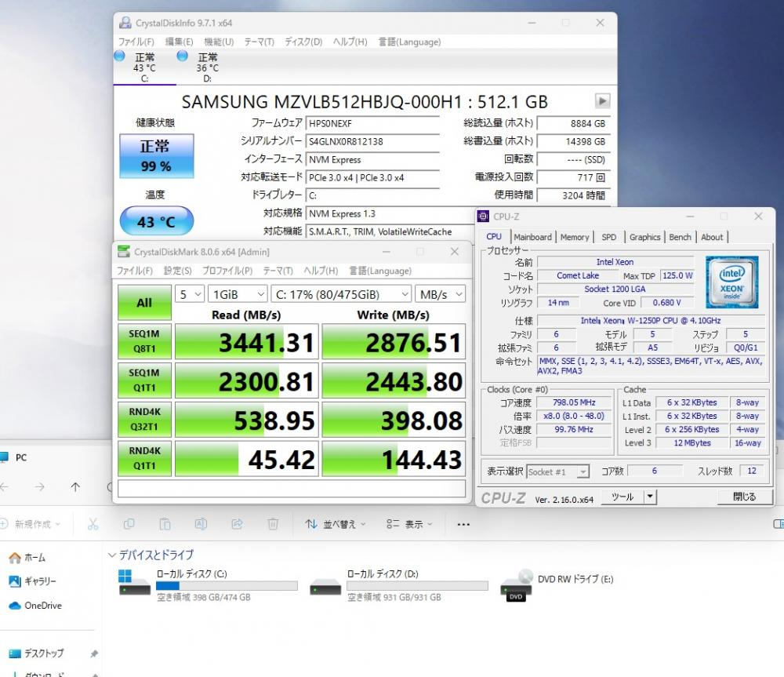The image size is (784, 677).
Task: Select the C: drive status indicator
Action: click(x=144, y=67)
